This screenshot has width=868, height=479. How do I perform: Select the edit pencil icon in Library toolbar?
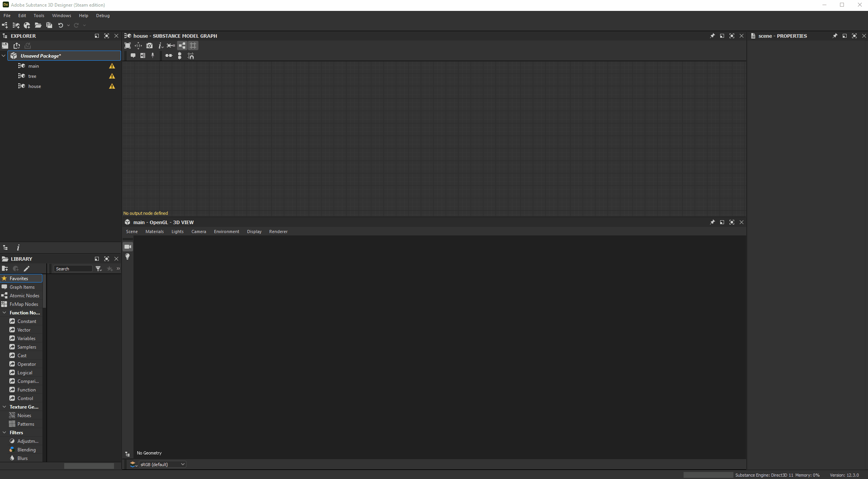point(27,268)
